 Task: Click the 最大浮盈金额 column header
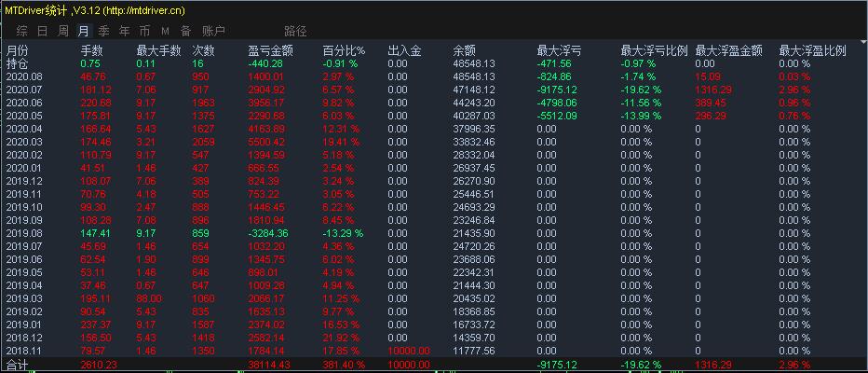tap(729, 51)
